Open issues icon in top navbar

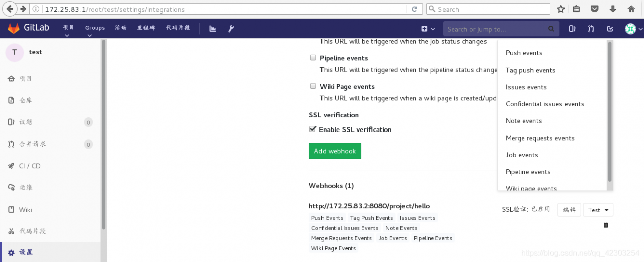(572, 29)
